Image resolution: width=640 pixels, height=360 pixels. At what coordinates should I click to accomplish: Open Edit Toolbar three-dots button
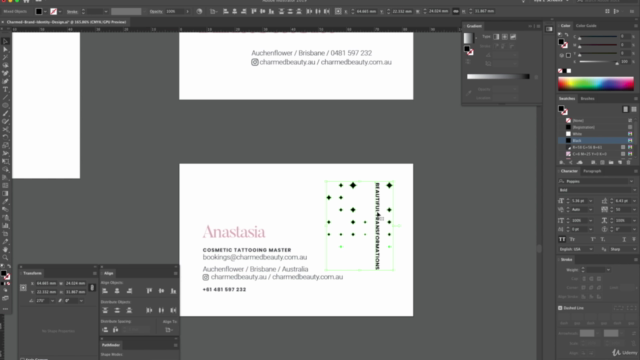(x=5, y=309)
